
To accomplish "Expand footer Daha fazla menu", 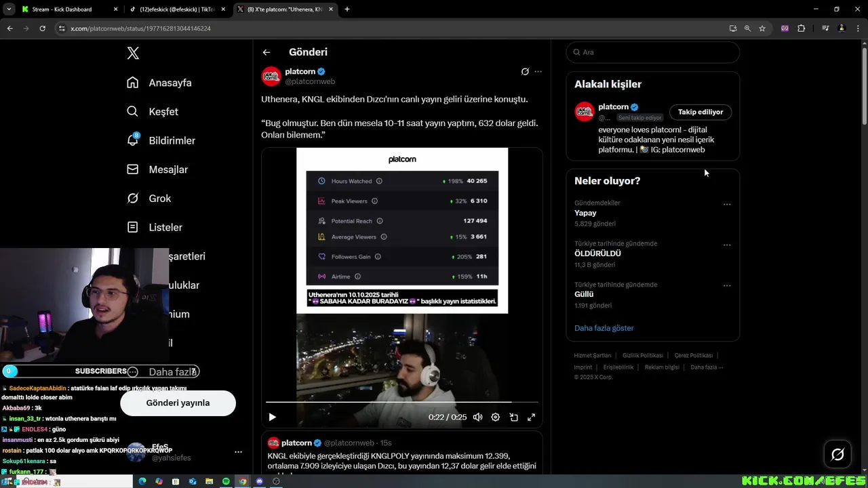I will [707, 367].
